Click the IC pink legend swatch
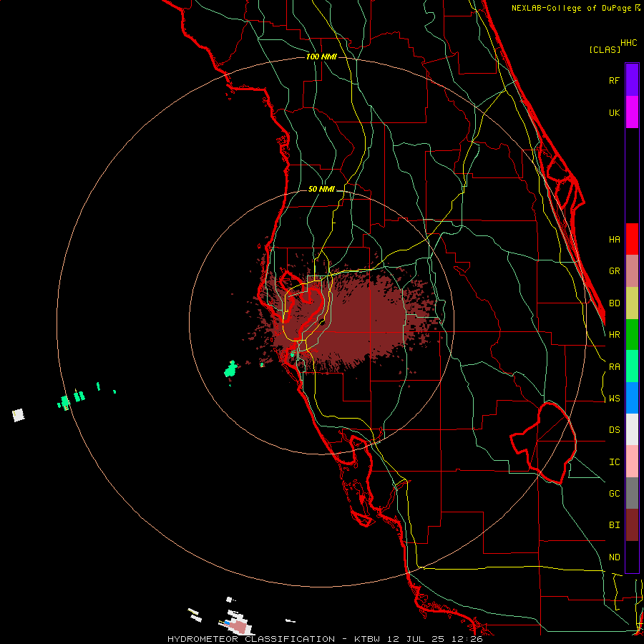Screen dimensions: 644x644 (x=632, y=462)
